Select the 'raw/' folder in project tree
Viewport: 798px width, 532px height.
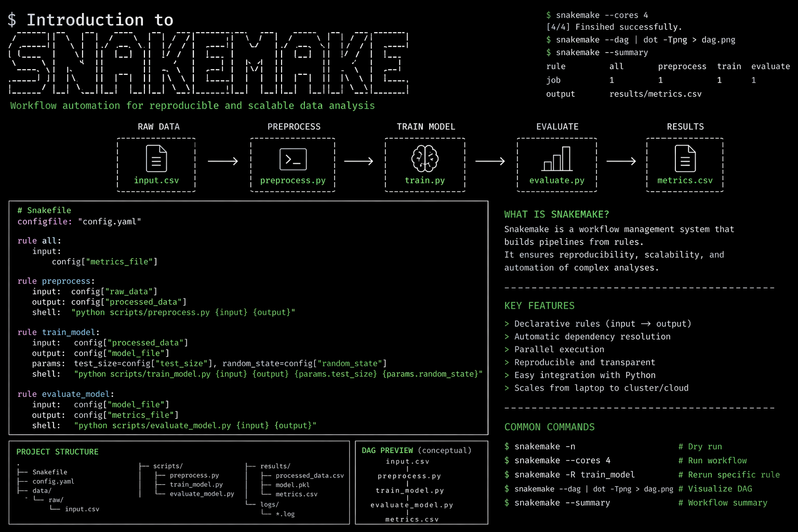point(56,500)
